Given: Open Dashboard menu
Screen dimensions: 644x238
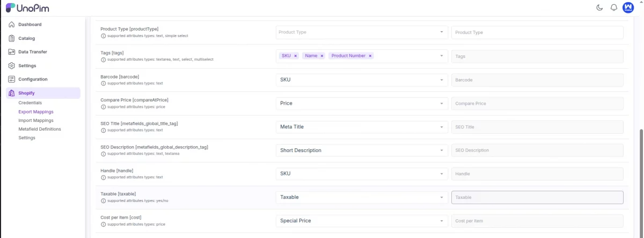Looking at the screenshot, I should (42, 25).
